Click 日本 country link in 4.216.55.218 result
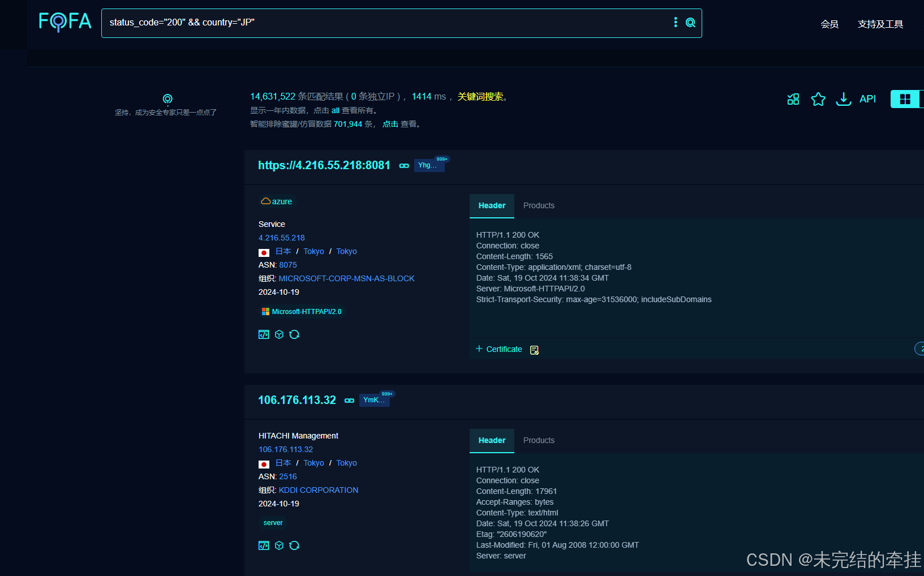This screenshot has width=924, height=576. point(283,251)
